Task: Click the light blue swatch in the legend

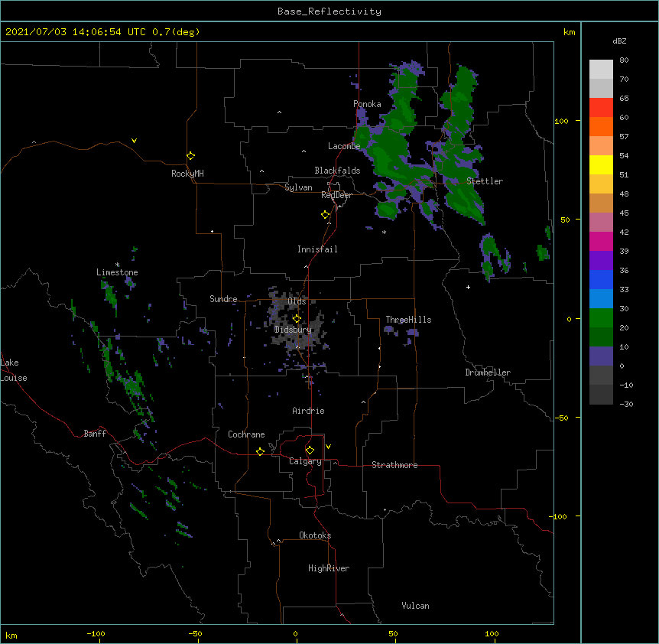Action: point(601,298)
